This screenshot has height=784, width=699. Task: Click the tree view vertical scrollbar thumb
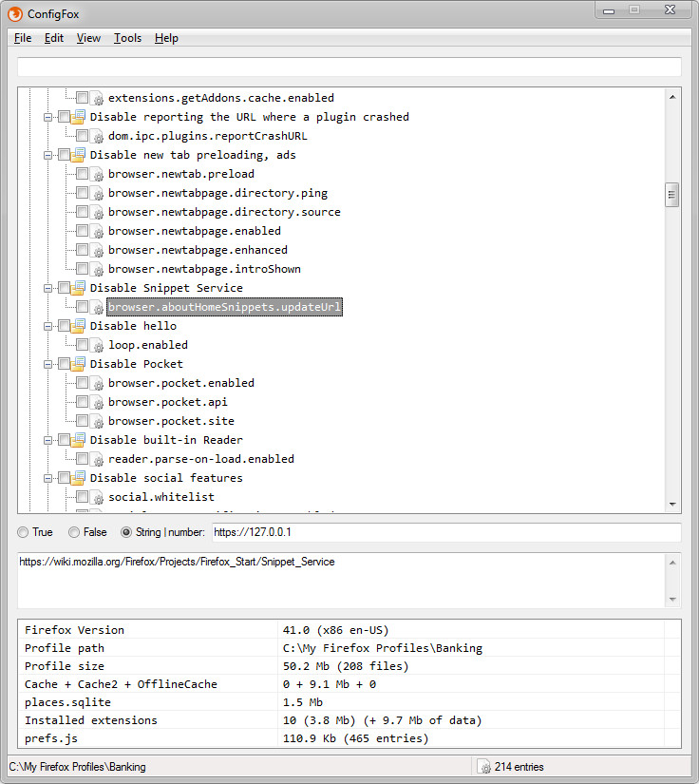tap(672, 195)
